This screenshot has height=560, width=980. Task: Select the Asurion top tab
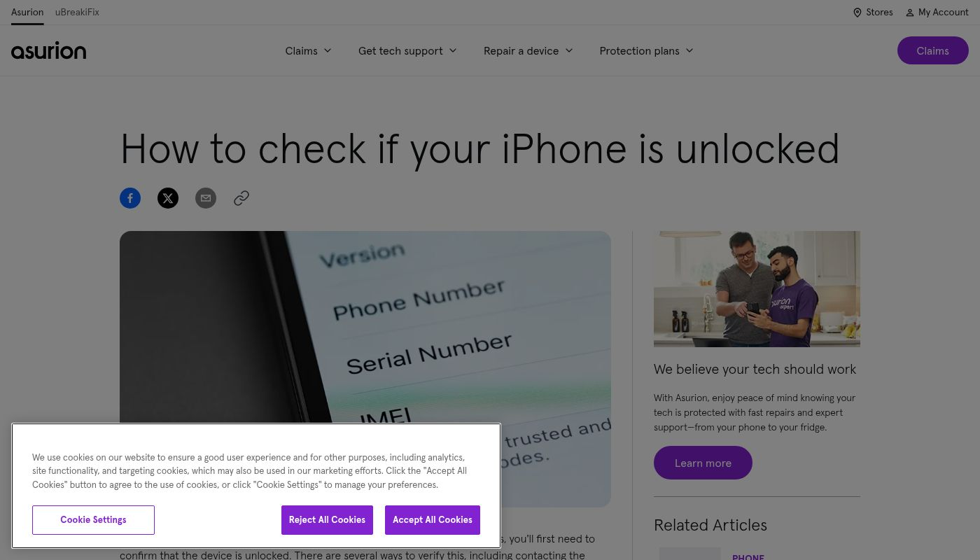tap(27, 13)
